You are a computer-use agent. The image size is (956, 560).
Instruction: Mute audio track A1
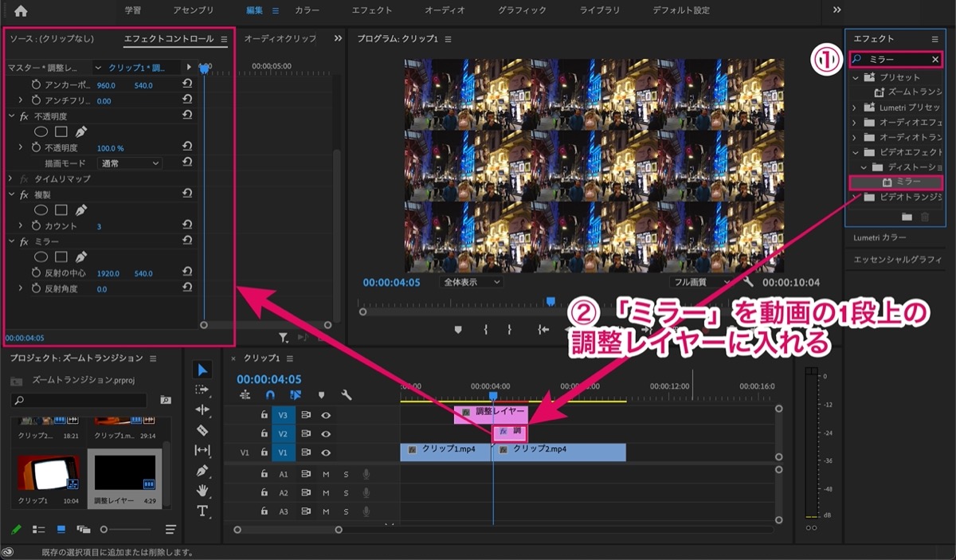326,473
